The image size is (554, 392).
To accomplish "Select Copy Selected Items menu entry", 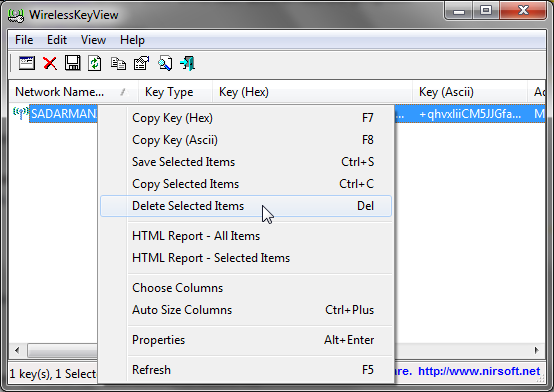I will 246,184.
